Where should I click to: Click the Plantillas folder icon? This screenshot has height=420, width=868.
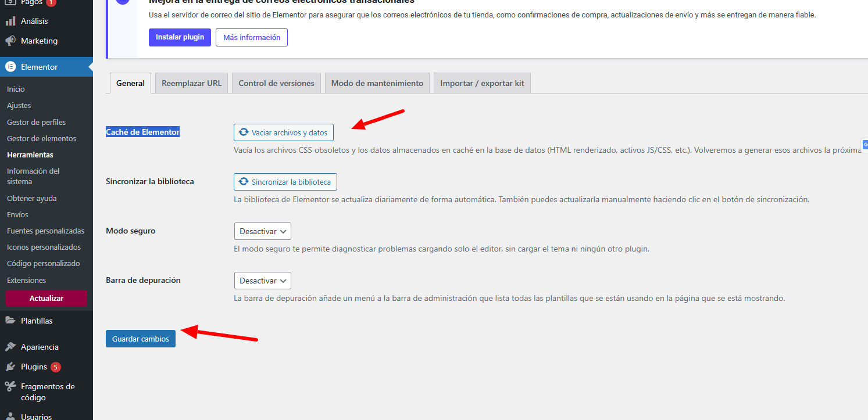pyautogui.click(x=10, y=321)
